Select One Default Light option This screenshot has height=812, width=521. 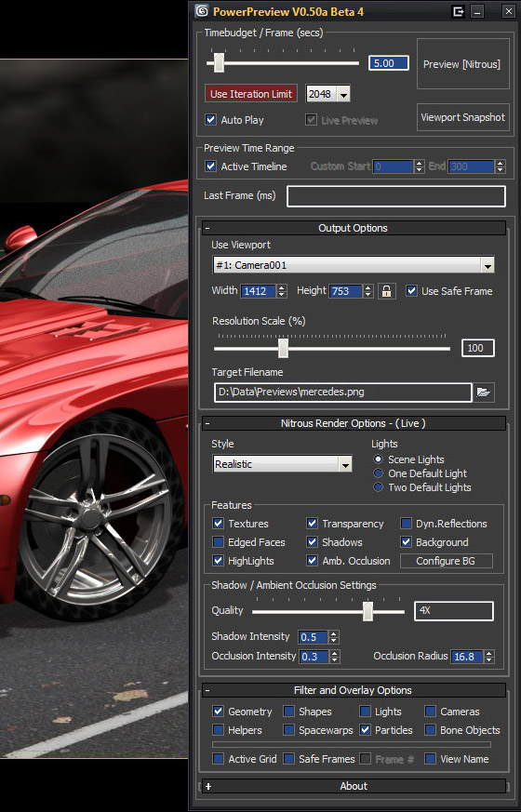pos(378,473)
